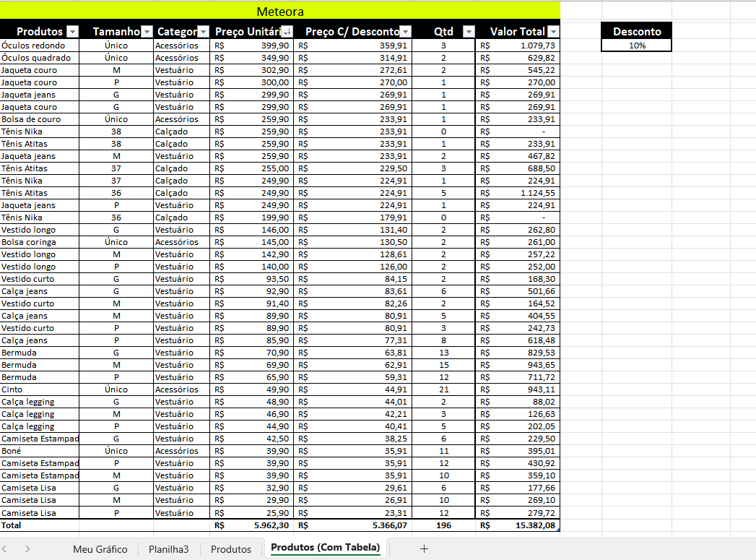Click the 943,65 total value cell
The image size is (756, 560).
coord(517,365)
